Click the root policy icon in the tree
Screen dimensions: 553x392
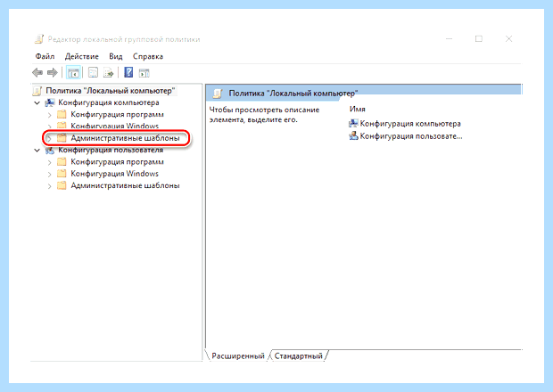point(37,91)
